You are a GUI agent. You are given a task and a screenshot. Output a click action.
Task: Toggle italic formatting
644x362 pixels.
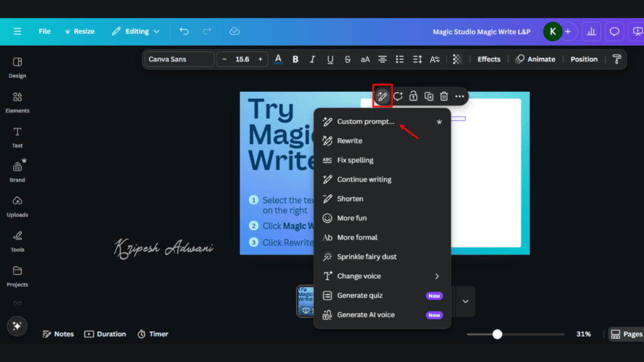(313, 58)
